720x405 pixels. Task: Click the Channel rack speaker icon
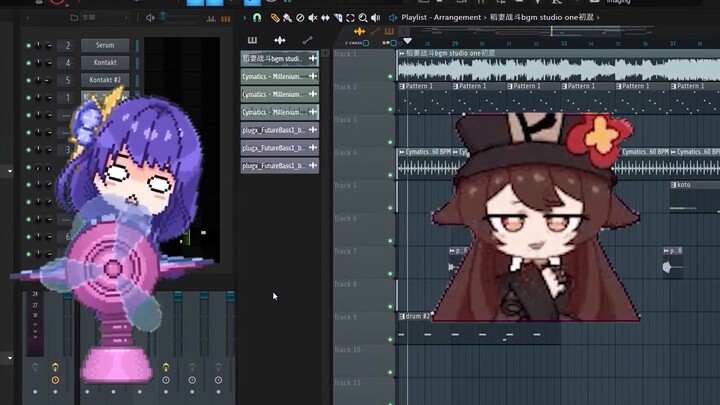tap(150, 18)
